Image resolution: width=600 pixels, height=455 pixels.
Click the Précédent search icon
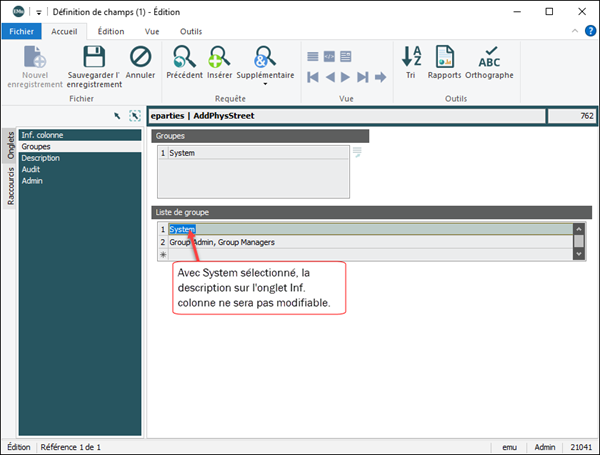pos(184,57)
